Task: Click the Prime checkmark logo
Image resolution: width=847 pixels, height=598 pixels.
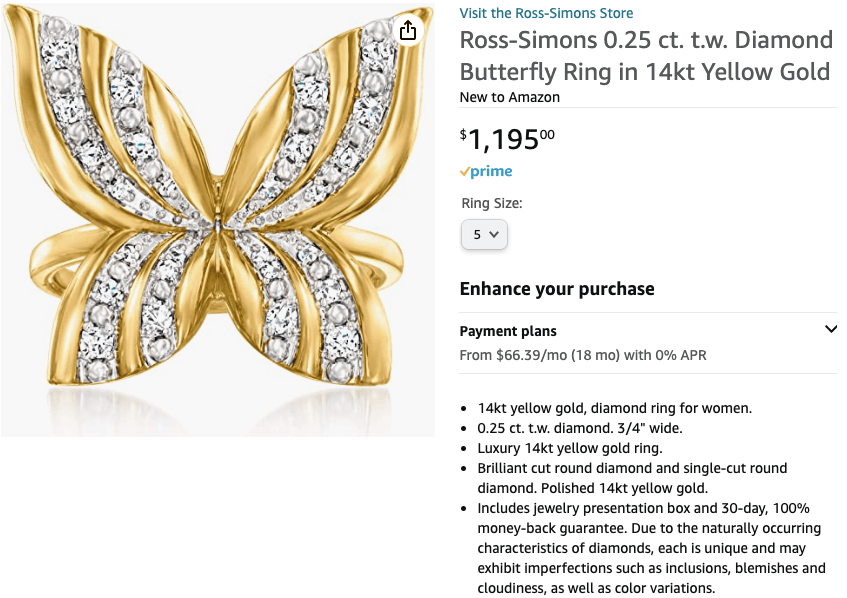Action: point(485,172)
